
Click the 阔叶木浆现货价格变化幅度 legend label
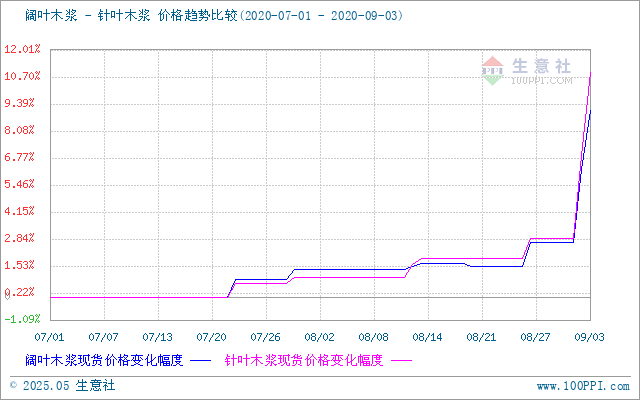pos(104,360)
